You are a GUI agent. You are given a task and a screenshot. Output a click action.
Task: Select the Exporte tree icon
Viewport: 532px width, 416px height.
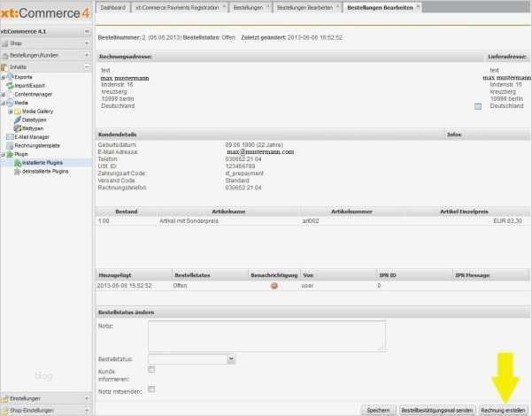(x=10, y=77)
